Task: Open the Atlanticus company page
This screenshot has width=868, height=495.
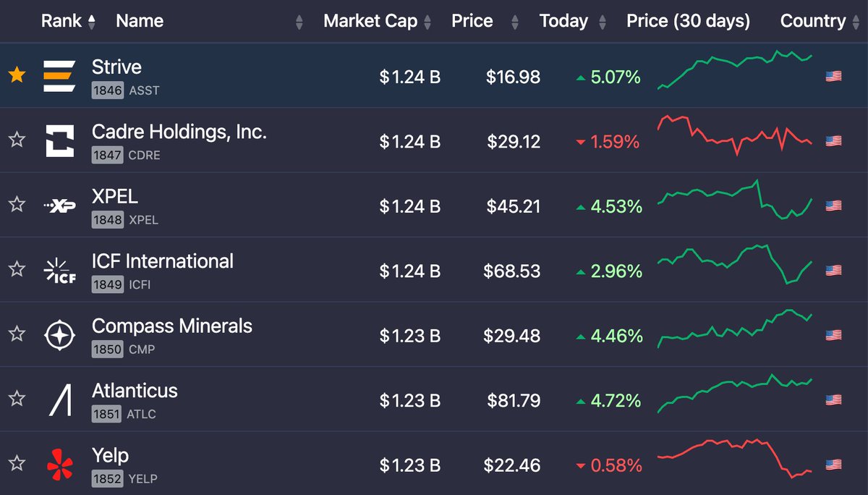Action: [x=135, y=391]
